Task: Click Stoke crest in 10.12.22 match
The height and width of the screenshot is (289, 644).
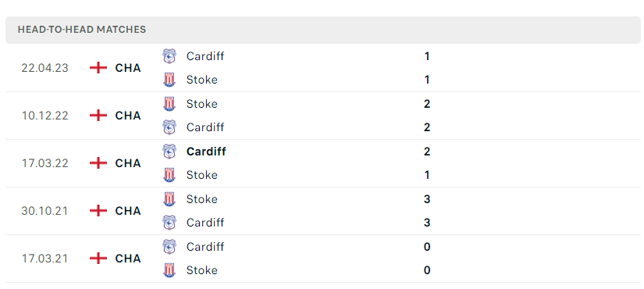Action: (169, 104)
